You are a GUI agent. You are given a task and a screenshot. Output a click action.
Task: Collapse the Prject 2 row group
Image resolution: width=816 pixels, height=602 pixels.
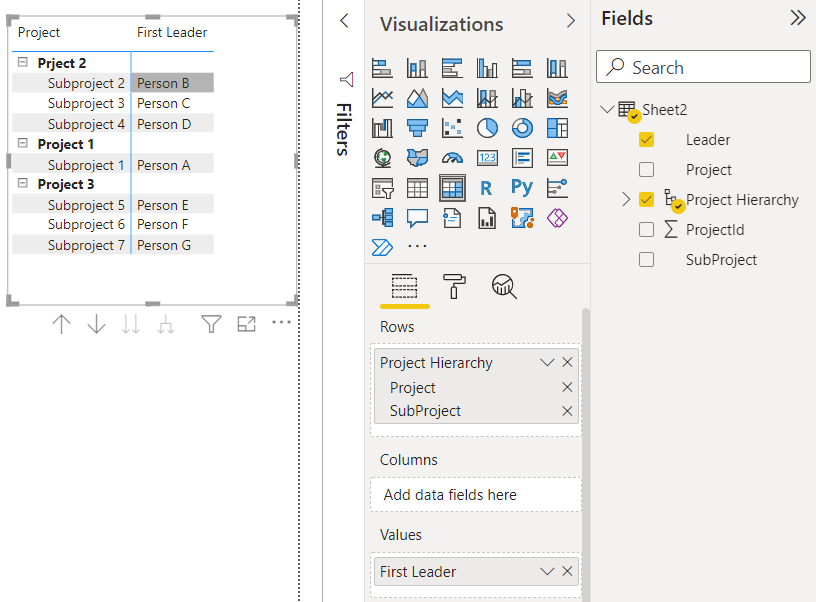click(x=22, y=62)
